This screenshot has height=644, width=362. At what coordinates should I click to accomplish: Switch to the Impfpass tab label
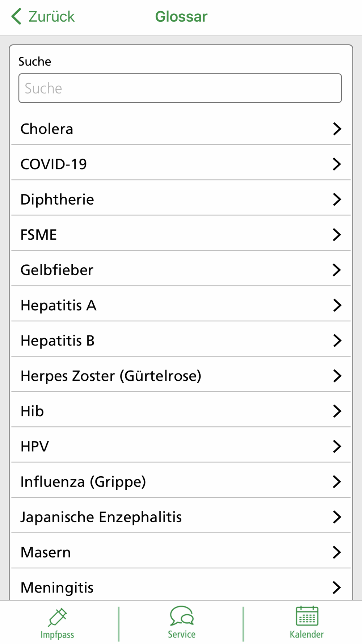coord(57,635)
